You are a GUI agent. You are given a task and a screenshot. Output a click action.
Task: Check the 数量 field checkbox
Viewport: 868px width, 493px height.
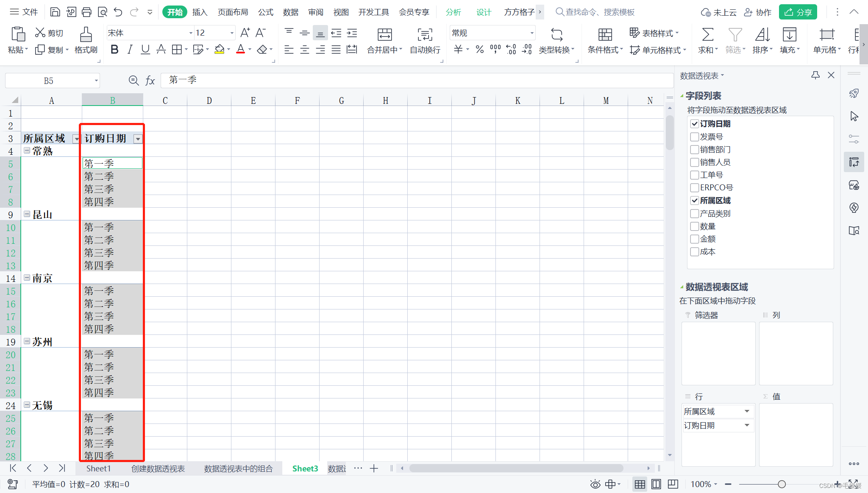(x=694, y=226)
